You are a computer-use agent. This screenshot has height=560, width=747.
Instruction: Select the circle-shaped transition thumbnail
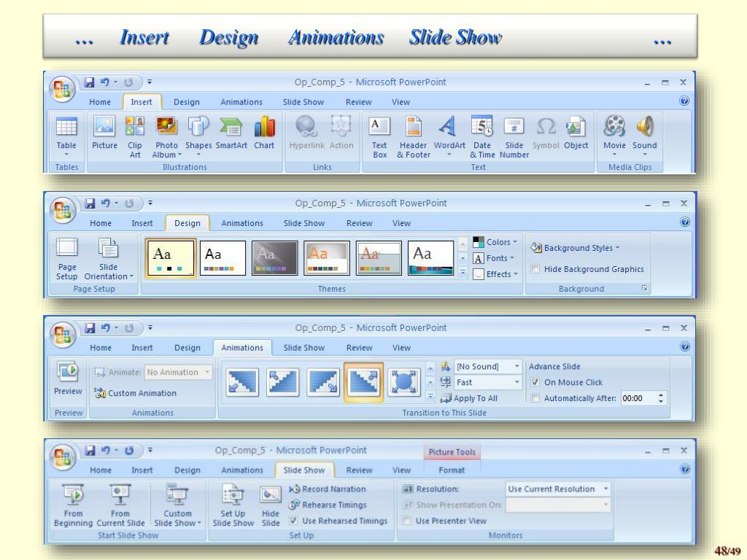404,382
